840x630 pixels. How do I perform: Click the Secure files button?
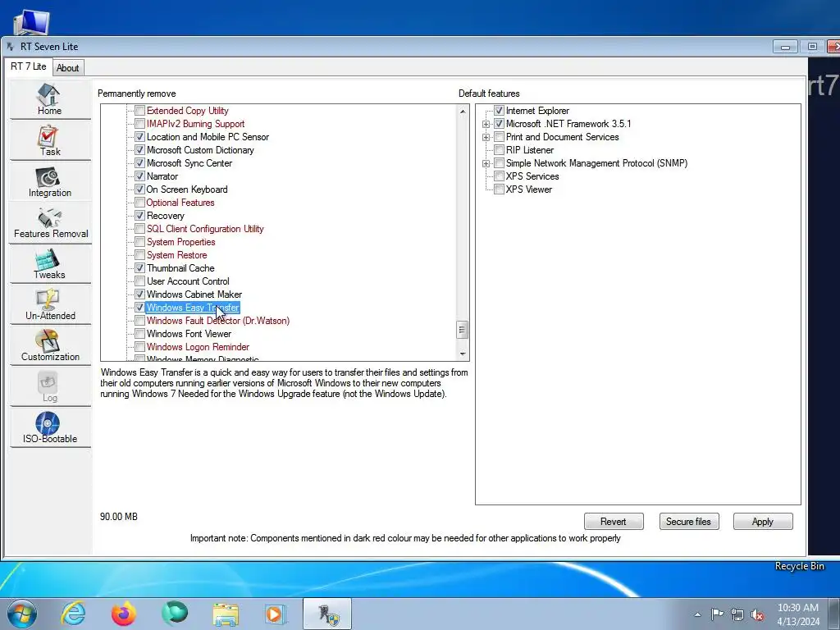[x=688, y=521]
